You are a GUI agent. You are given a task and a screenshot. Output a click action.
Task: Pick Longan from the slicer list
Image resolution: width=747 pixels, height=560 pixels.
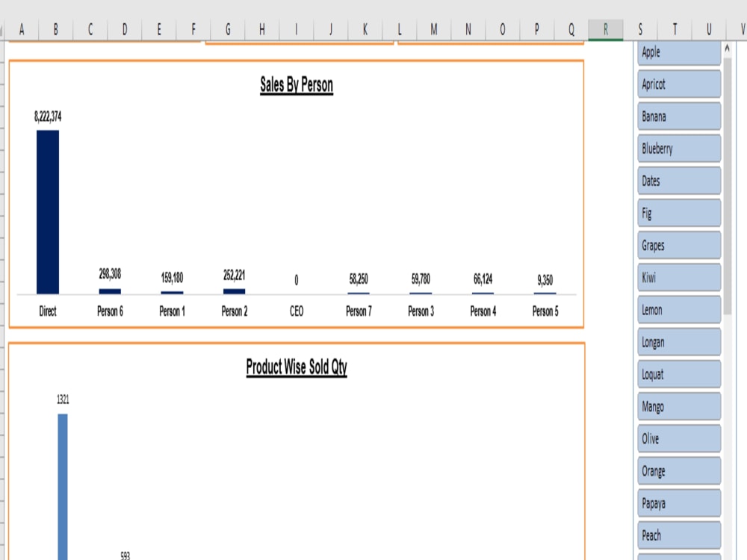pos(679,342)
